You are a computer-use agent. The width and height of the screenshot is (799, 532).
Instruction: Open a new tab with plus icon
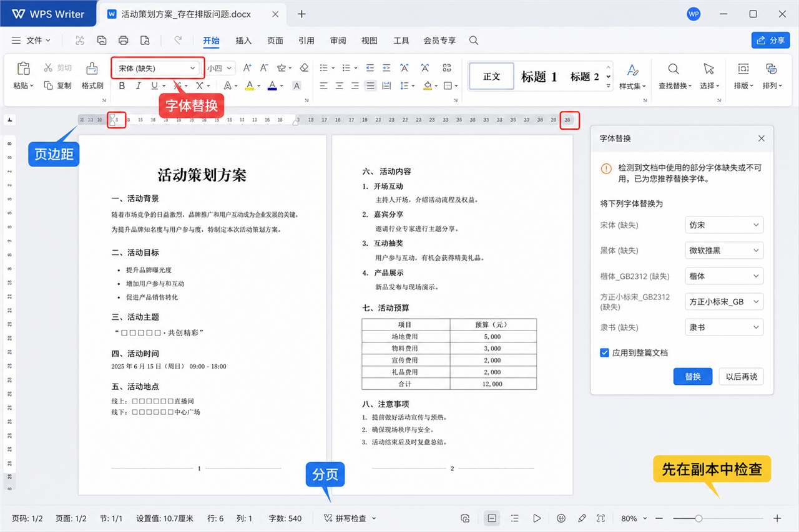click(301, 14)
